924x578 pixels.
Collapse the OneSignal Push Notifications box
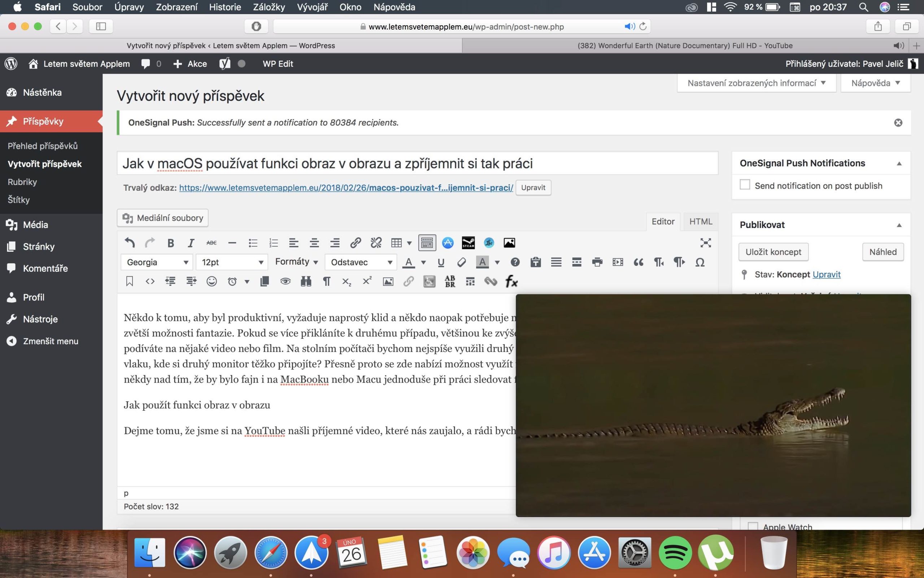click(899, 164)
